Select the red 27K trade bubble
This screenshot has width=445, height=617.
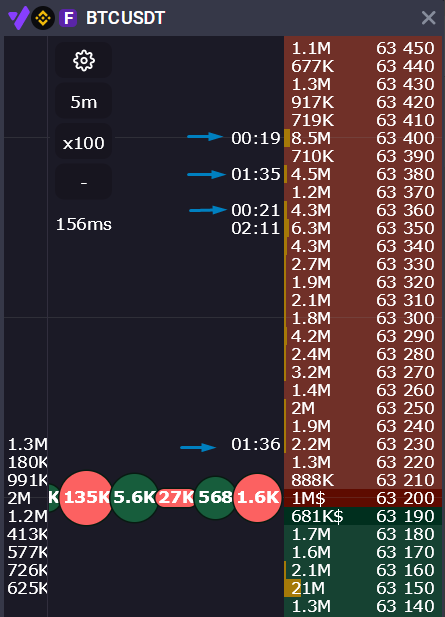pos(176,498)
